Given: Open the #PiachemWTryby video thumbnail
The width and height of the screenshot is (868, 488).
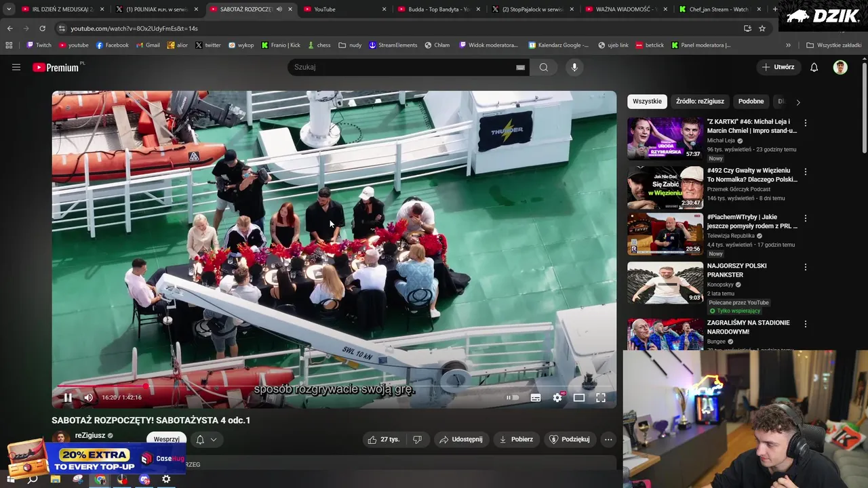Looking at the screenshot, I should tap(665, 235).
